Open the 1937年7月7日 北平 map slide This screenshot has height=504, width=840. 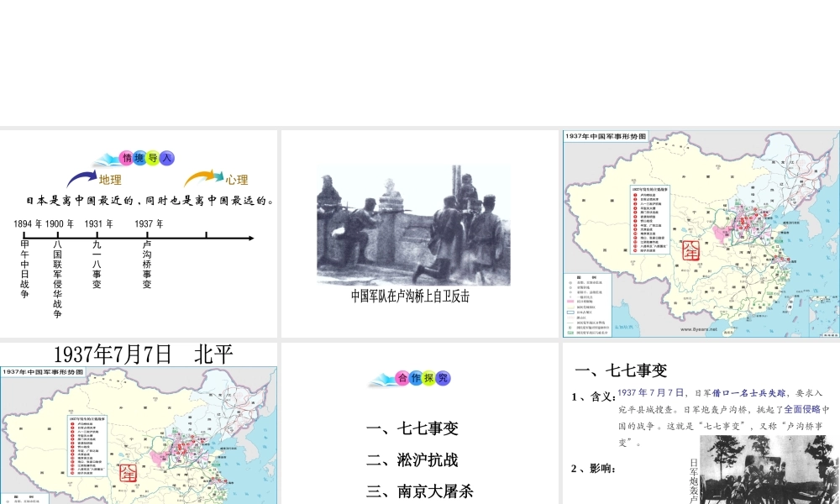139,423
